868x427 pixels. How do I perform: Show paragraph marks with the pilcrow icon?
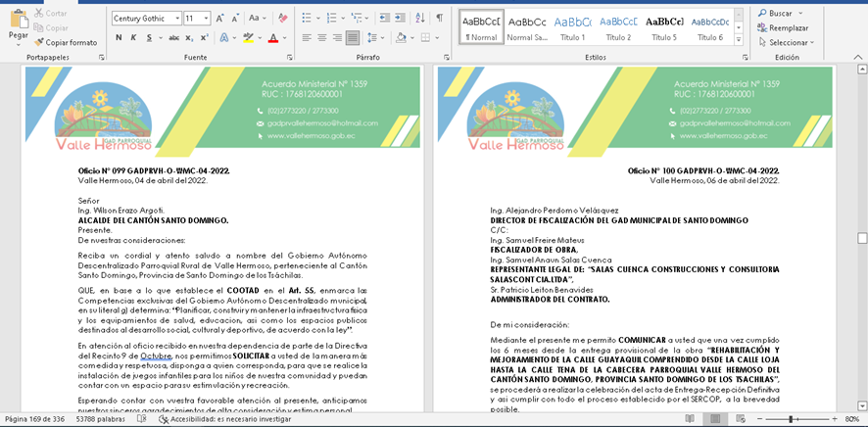click(x=439, y=19)
